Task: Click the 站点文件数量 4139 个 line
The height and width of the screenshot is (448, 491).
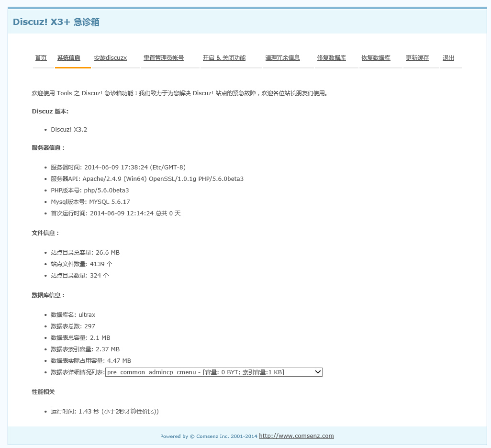Action: coord(82,264)
